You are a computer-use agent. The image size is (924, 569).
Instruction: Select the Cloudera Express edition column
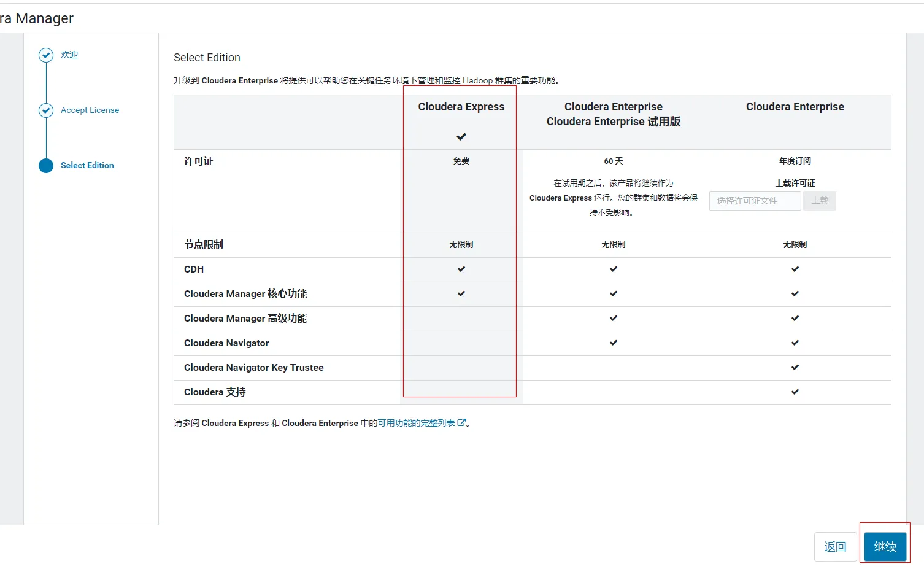pyautogui.click(x=461, y=107)
